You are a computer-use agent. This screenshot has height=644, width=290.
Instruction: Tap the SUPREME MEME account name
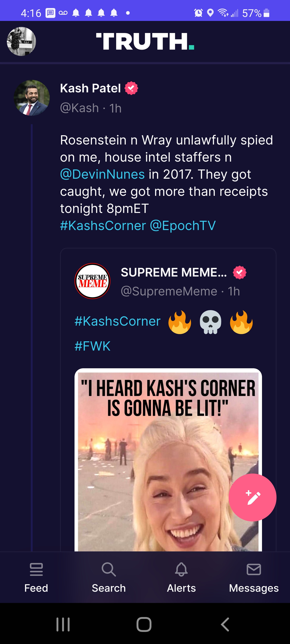[x=174, y=272]
